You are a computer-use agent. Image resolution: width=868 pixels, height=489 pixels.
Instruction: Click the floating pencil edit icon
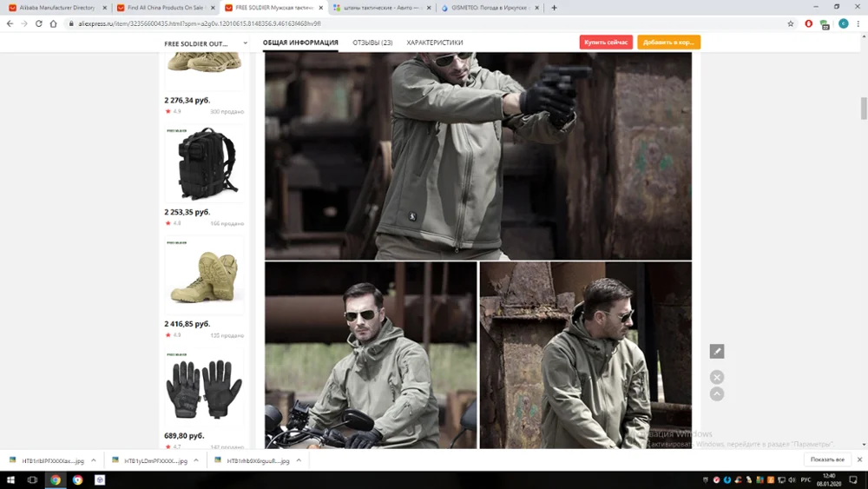pos(717,351)
